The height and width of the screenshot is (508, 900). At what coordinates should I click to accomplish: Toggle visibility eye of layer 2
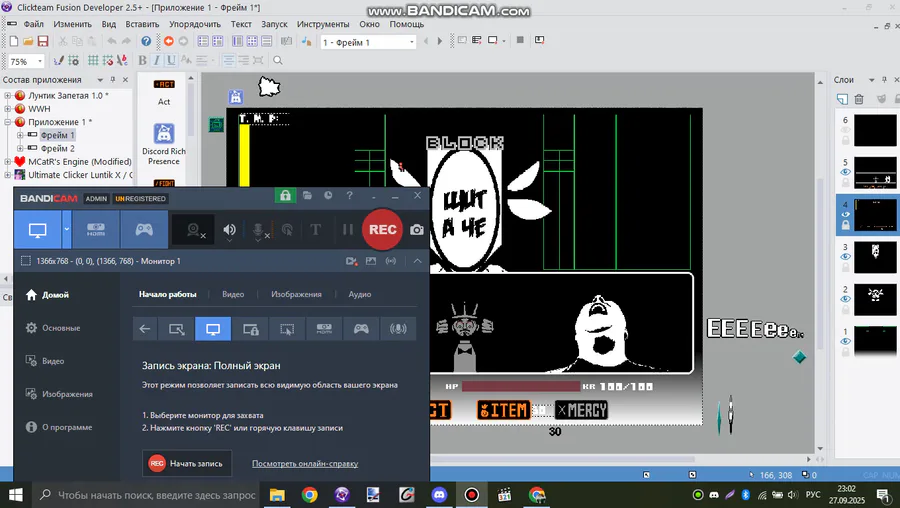[845, 299]
